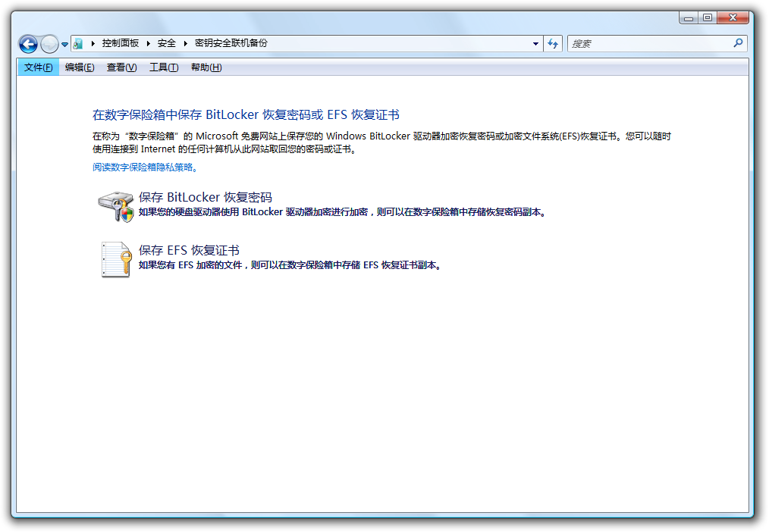Go to 安全 breadcrumb
This screenshot has width=769, height=532.
[x=166, y=43]
